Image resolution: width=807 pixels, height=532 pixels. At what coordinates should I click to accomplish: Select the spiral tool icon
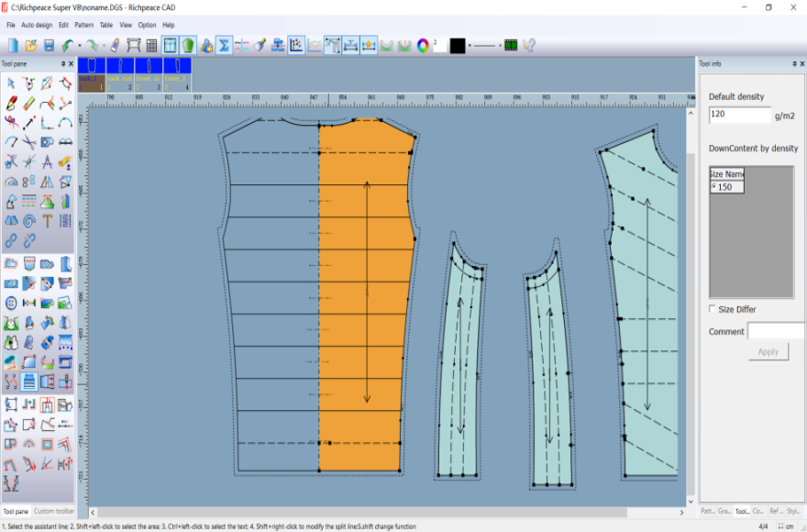coord(29,221)
